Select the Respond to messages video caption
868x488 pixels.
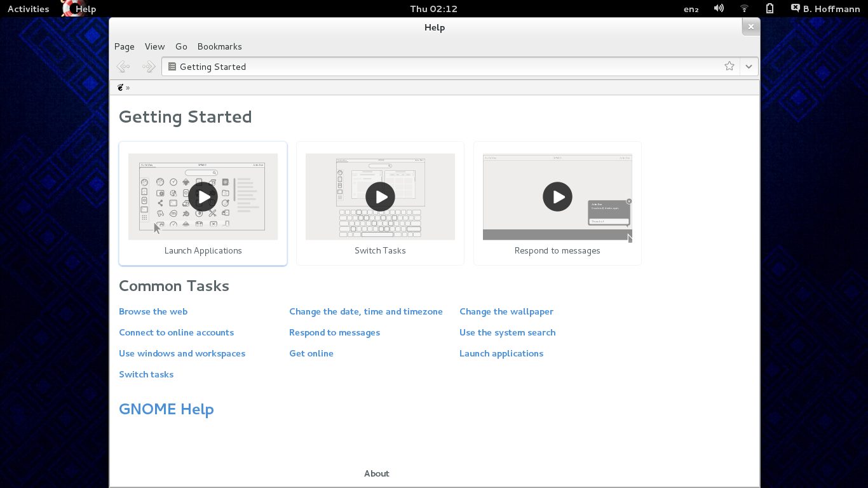(557, 250)
